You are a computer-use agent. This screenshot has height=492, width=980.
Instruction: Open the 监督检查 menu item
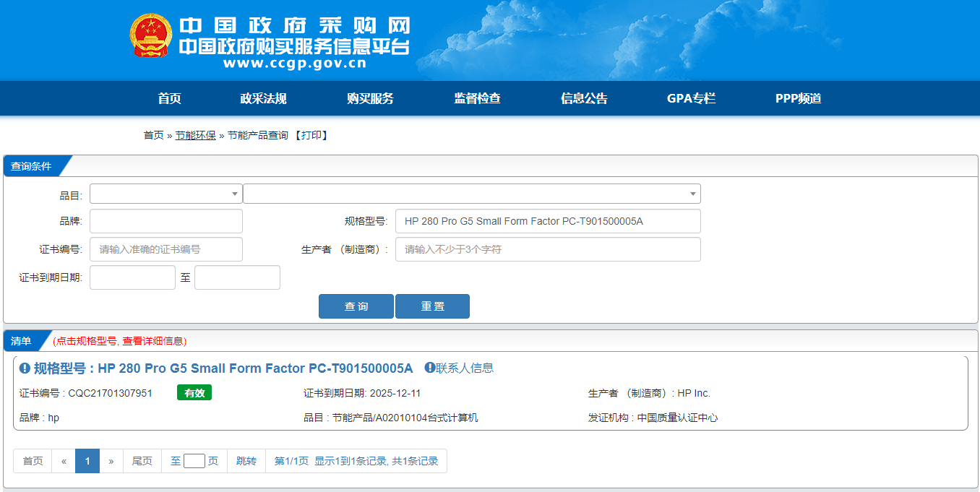pyautogui.click(x=477, y=99)
